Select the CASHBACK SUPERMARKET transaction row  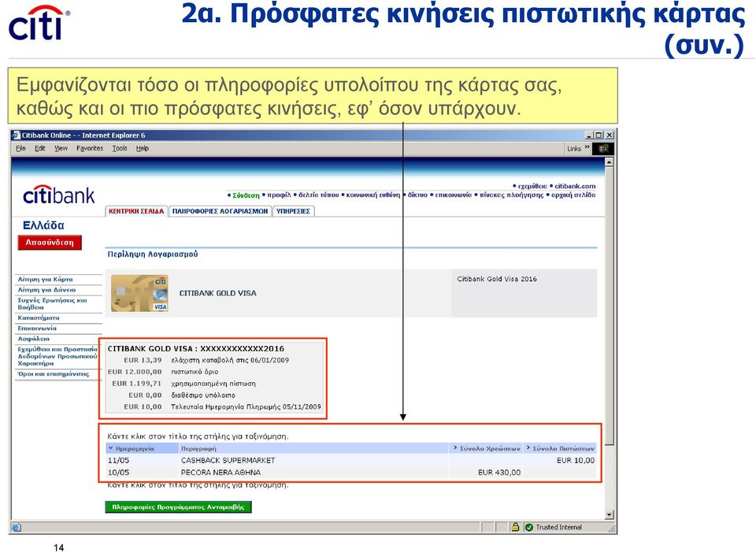(351, 460)
